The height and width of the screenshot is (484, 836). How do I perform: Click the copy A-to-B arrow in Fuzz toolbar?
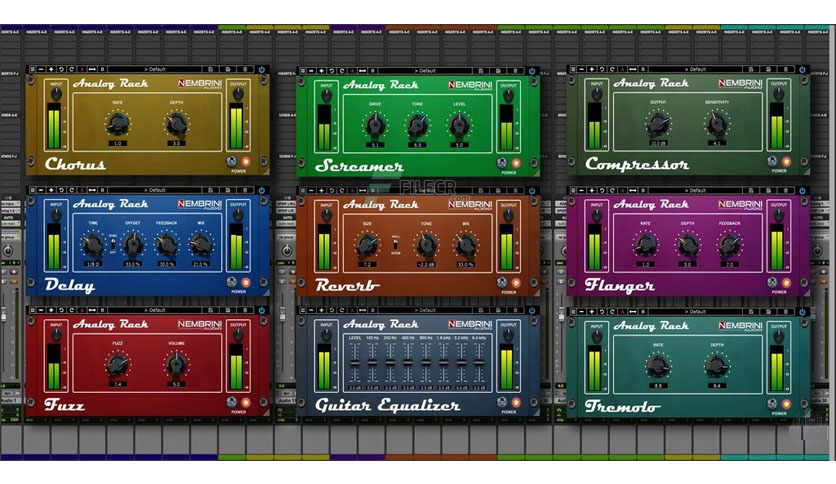tap(92, 310)
